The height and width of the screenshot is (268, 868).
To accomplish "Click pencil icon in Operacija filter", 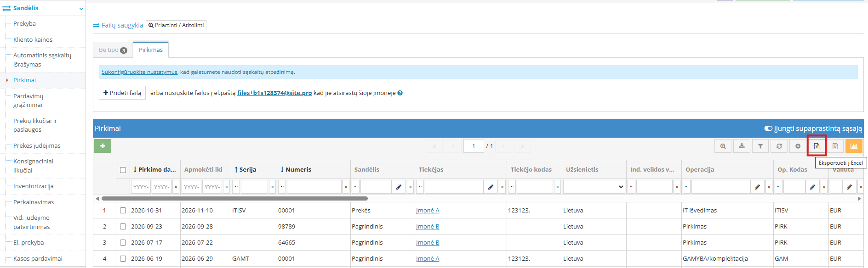I will pyautogui.click(x=757, y=187).
